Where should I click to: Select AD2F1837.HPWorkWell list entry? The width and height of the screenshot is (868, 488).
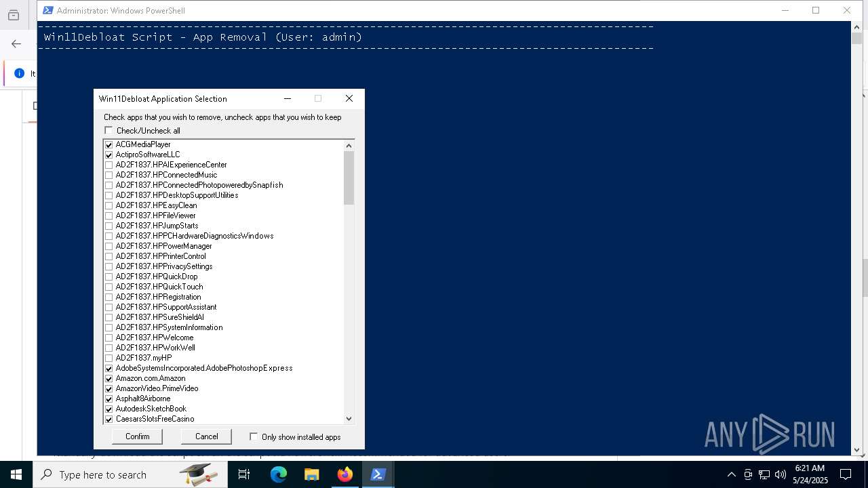coord(155,348)
